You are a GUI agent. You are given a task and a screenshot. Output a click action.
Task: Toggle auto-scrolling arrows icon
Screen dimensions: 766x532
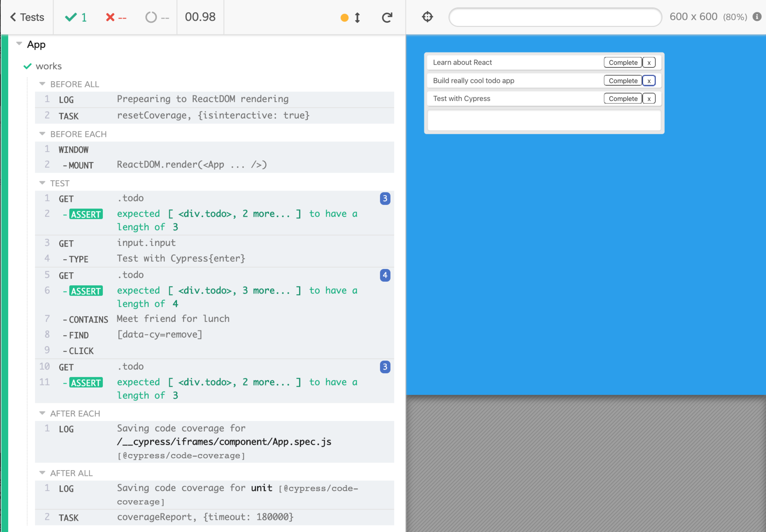(x=357, y=17)
